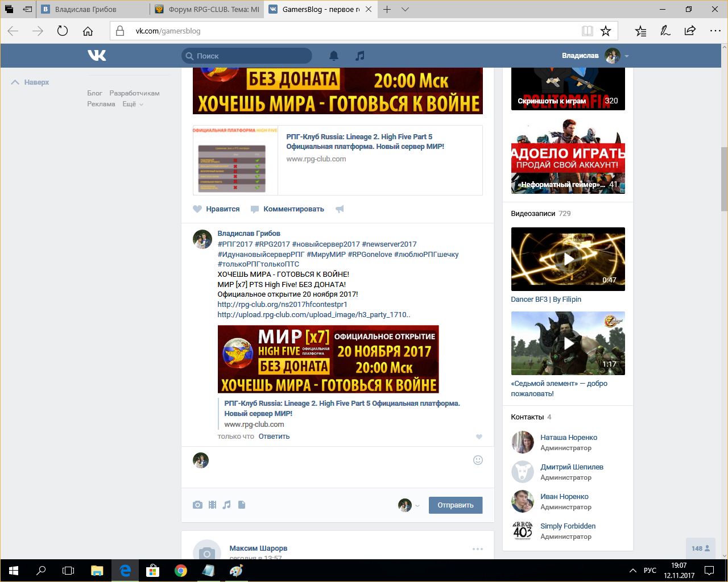This screenshot has height=582, width=728.
Task: Launch Chrome from the taskbar
Action: (x=181, y=571)
